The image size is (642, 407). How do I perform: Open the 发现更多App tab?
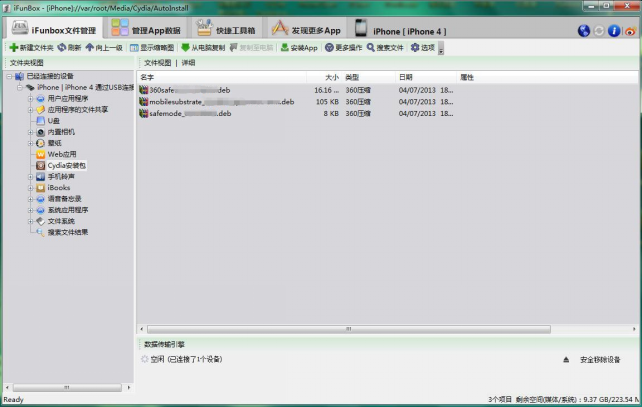305,29
